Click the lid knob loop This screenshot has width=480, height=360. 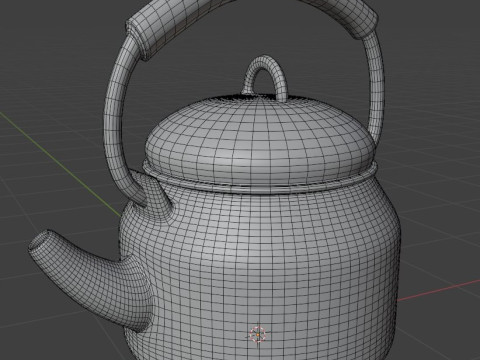[264, 79]
